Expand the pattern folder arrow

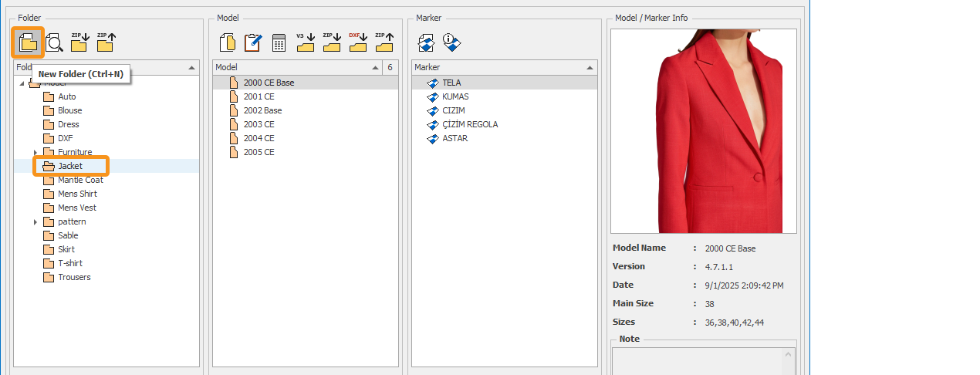35,221
